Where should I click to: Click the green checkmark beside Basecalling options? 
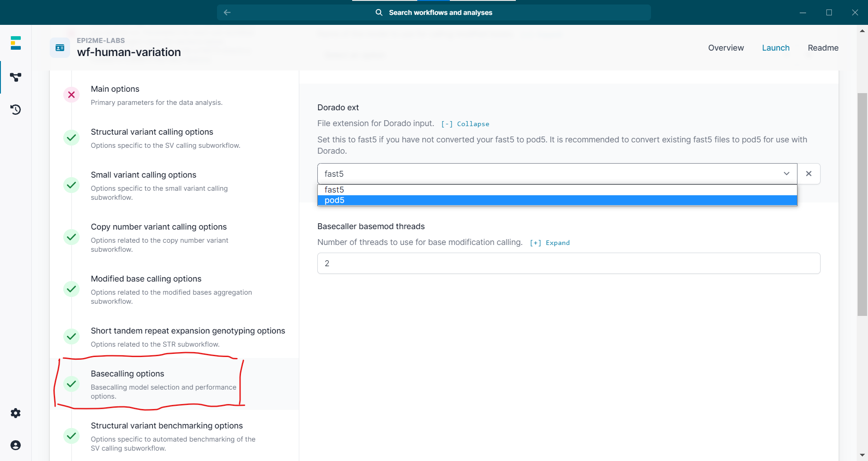click(x=71, y=385)
